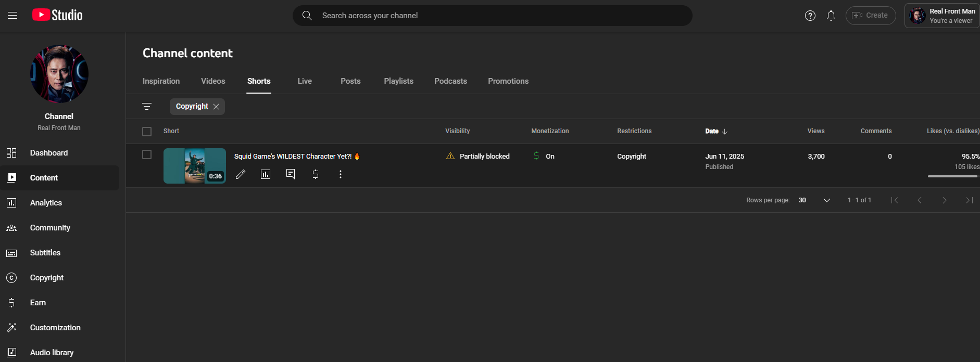The image size is (980, 362).
Task: Switch to the Promotions tab
Action: pos(508,81)
